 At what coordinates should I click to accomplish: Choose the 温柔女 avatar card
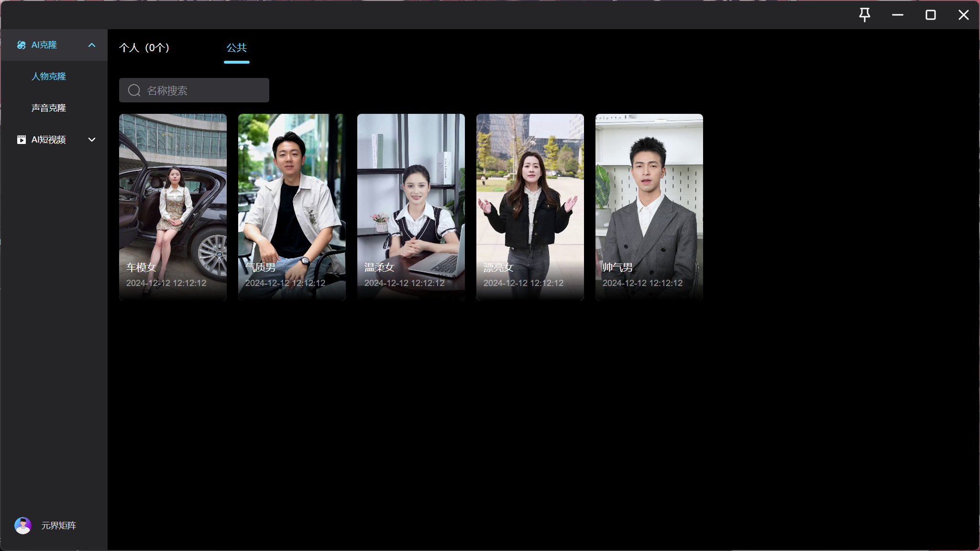pyautogui.click(x=411, y=207)
